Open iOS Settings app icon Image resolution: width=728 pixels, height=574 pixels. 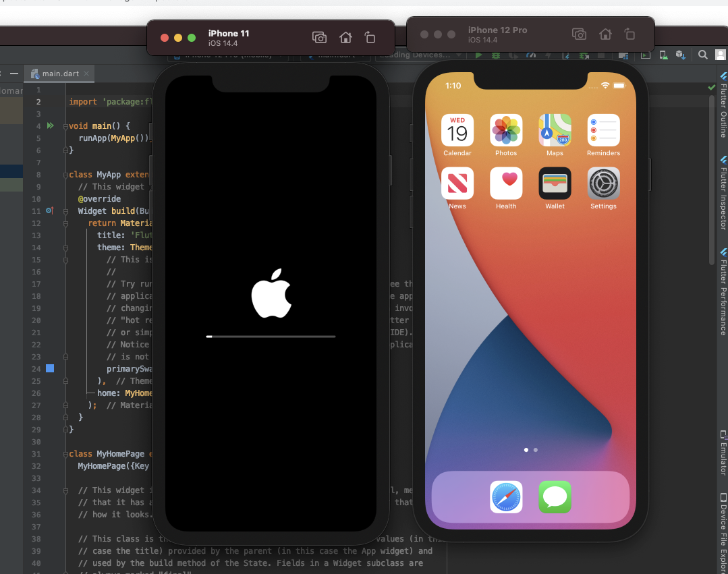604,183
